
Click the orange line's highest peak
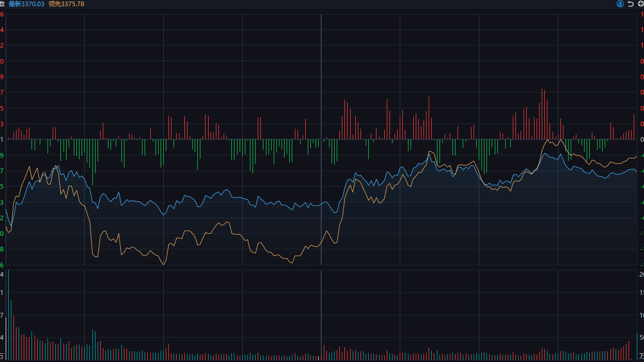click(547, 139)
